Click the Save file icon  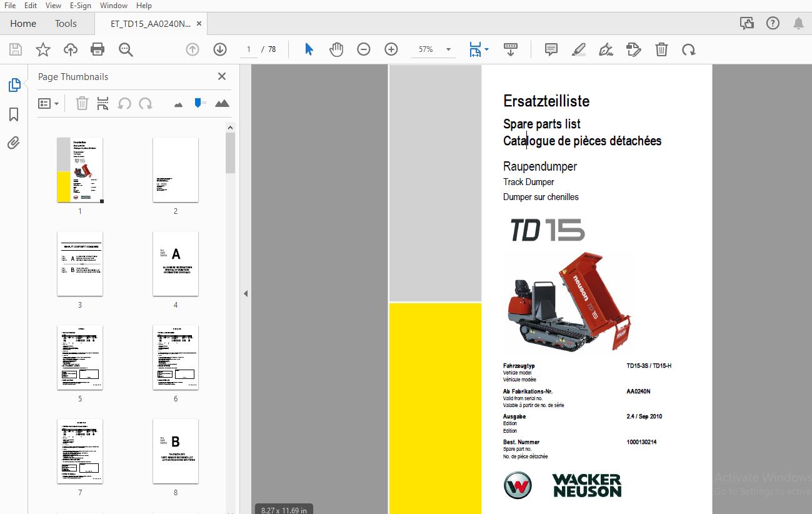16,49
